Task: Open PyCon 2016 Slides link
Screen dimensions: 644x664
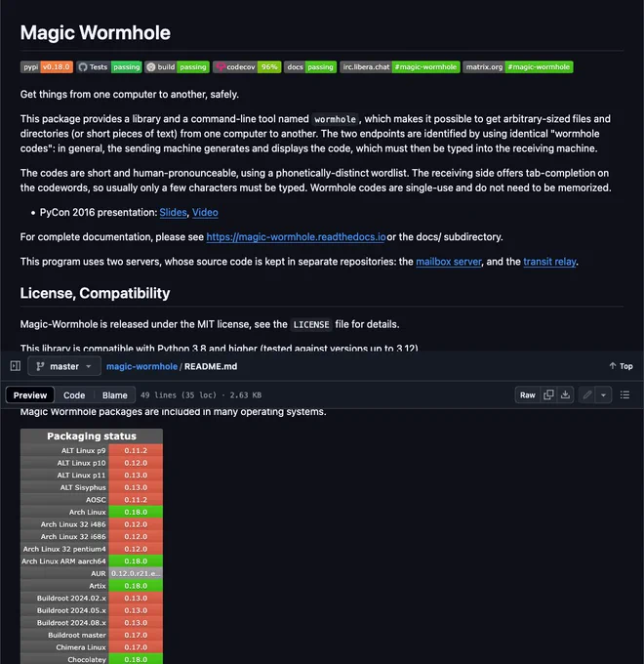Action: pos(173,212)
